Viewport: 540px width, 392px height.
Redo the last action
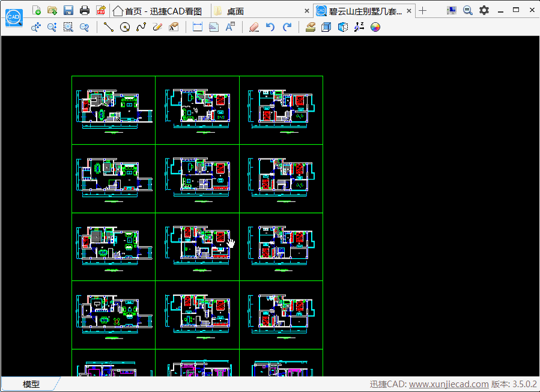coord(287,27)
